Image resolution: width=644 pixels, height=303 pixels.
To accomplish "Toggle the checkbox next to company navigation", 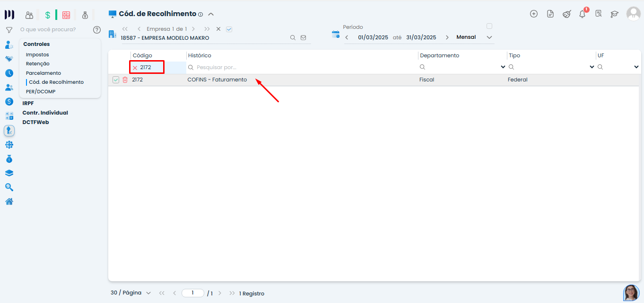I will click(229, 29).
